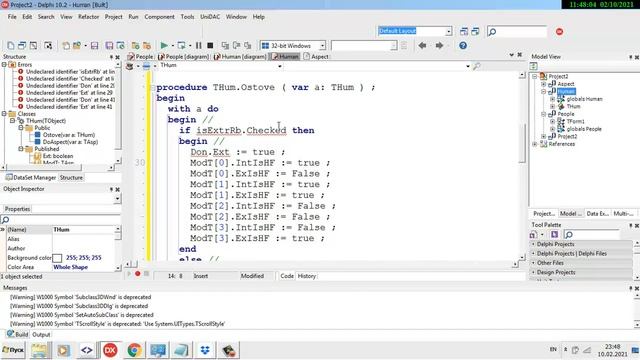Click the Save Desktop layout icon

(464, 31)
